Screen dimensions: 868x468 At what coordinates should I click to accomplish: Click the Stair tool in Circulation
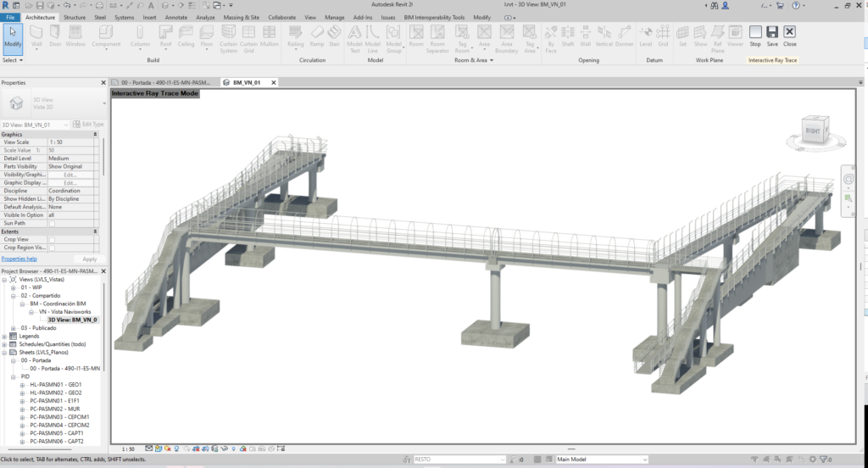334,36
